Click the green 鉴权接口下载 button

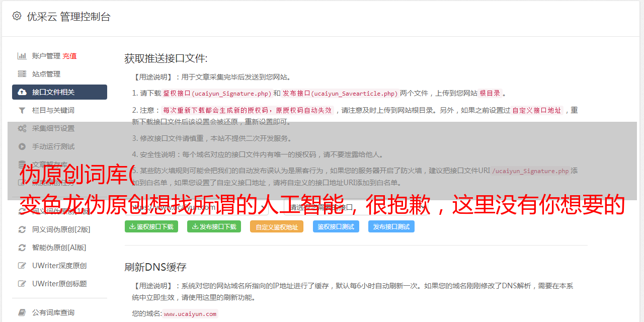pyautogui.click(x=151, y=226)
